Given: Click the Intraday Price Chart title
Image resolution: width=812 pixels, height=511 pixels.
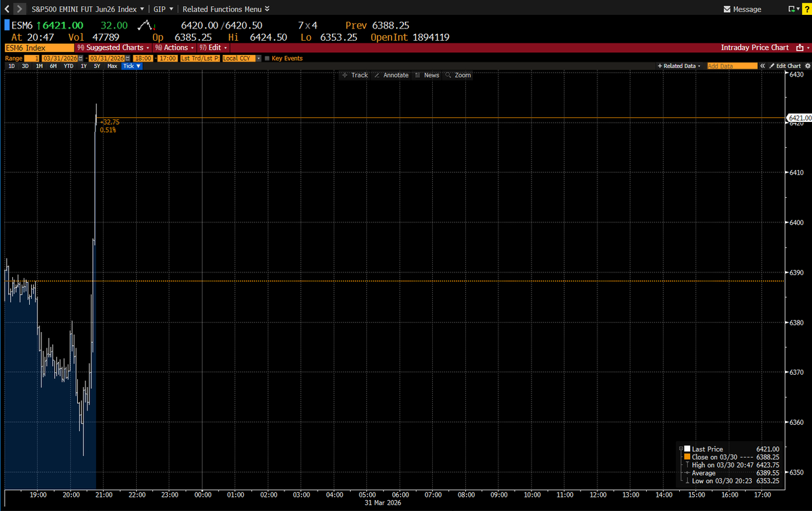Looking at the screenshot, I should pyautogui.click(x=754, y=47).
